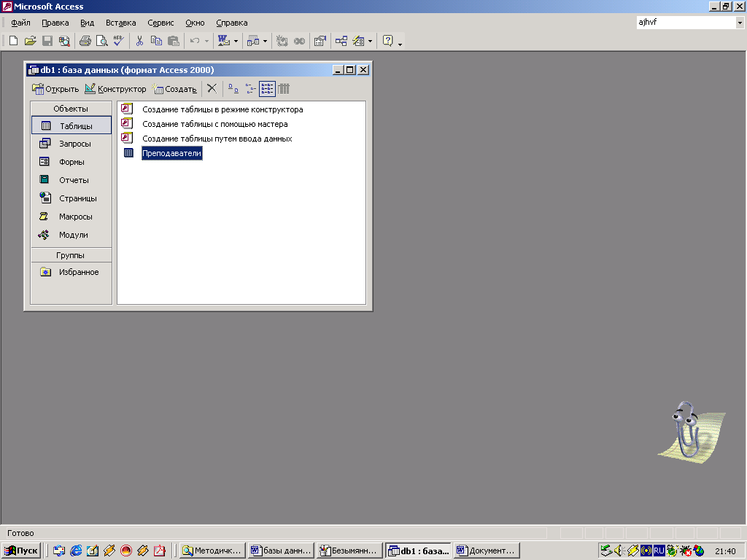Open the Окно menu
This screenshot has height=560, width=747.
[195, 23]
